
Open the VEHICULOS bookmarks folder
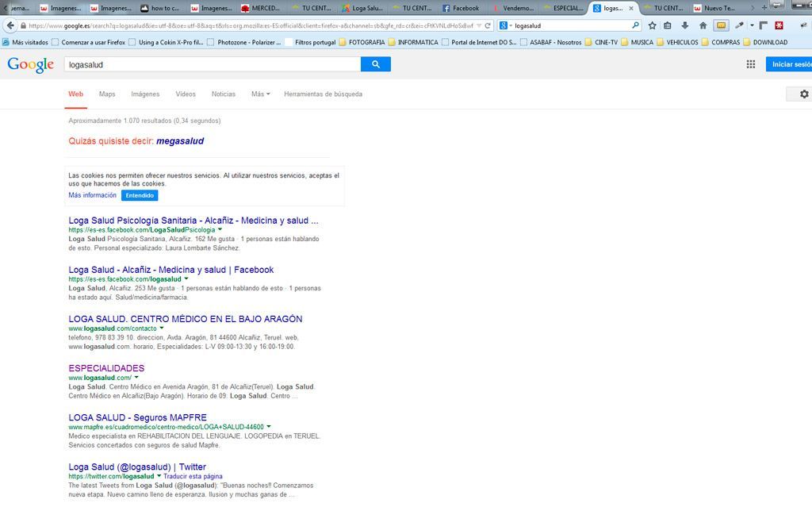click(677, 43)
